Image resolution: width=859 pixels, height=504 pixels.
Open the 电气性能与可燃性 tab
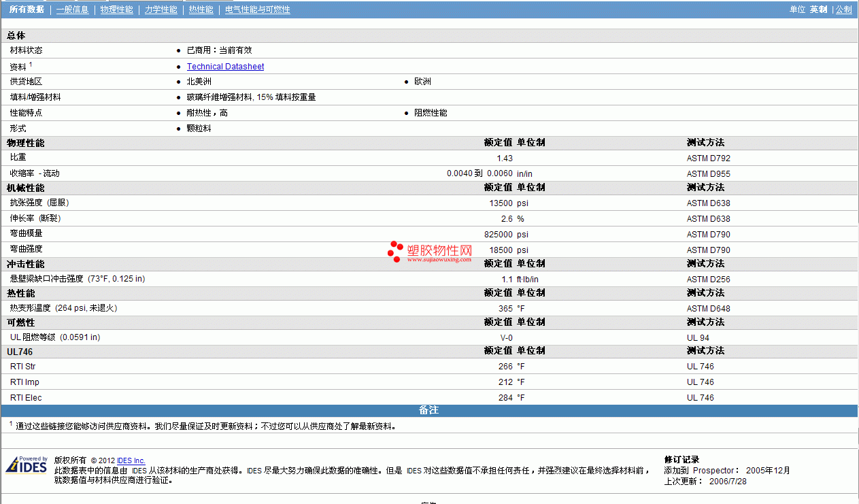pos(258,10)
